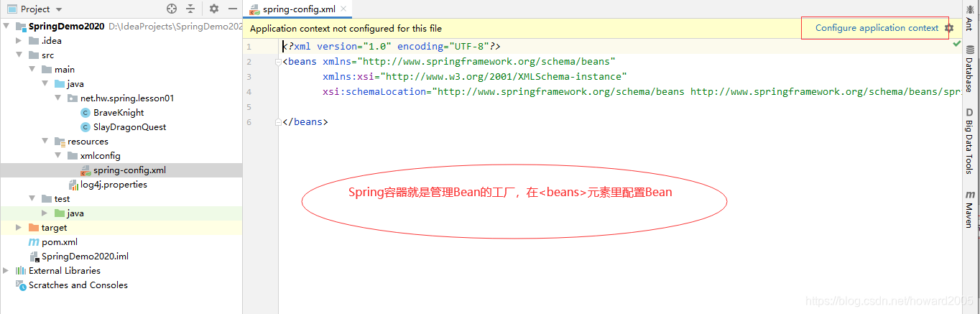The width and height of the screenshot is (980, 314).
Task: Select SpringDemo2020.iml file
Action: coord(85,257)
